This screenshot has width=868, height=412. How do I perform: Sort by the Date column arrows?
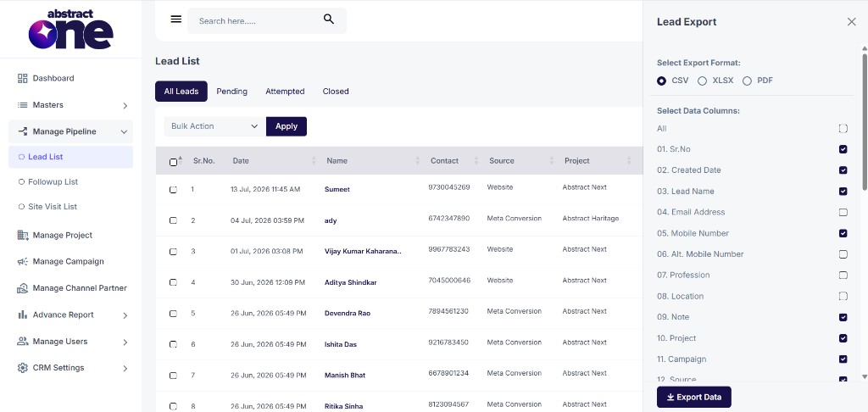(x=314, y=160)
